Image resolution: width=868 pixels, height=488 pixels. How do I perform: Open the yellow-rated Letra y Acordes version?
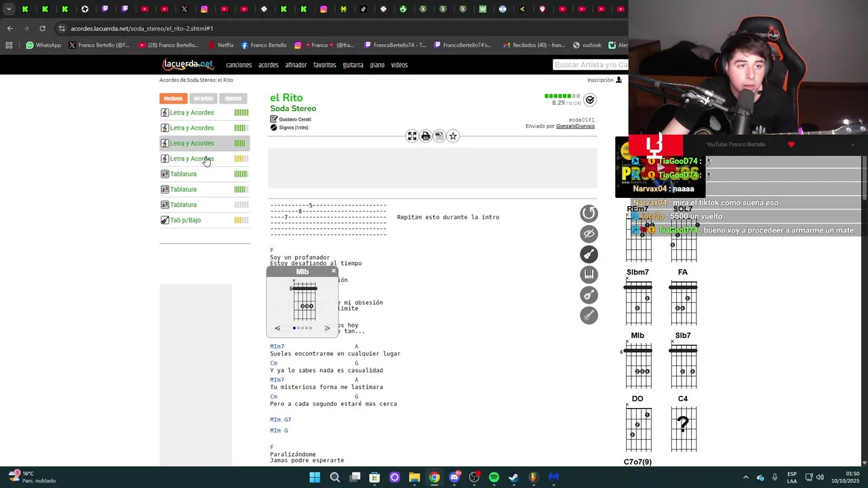[205, 159]
